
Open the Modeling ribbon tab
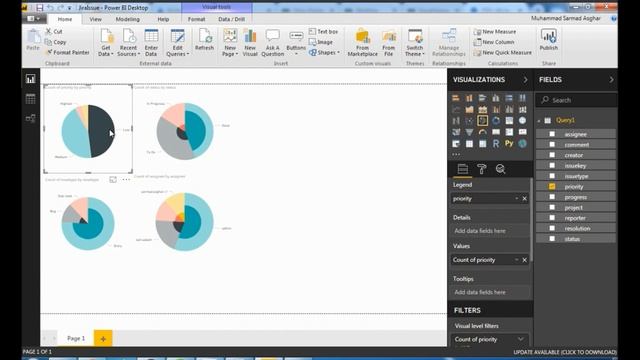[x=127, y=19]
